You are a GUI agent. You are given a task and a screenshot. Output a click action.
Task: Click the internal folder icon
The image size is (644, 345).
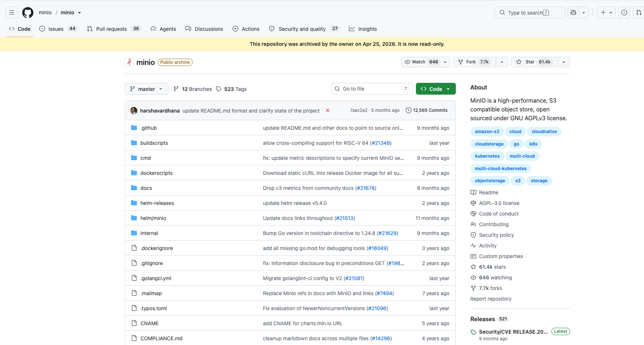point(134,233)
